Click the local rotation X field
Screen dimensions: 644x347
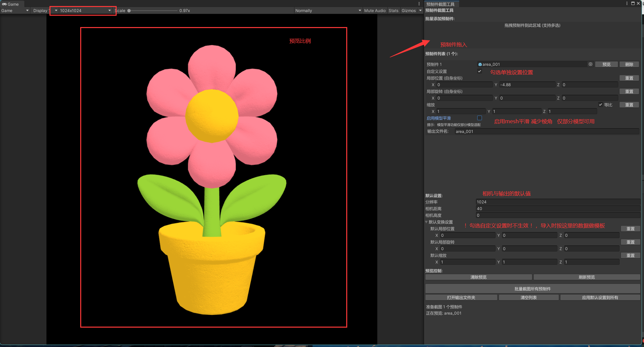(x=465, y=98)
